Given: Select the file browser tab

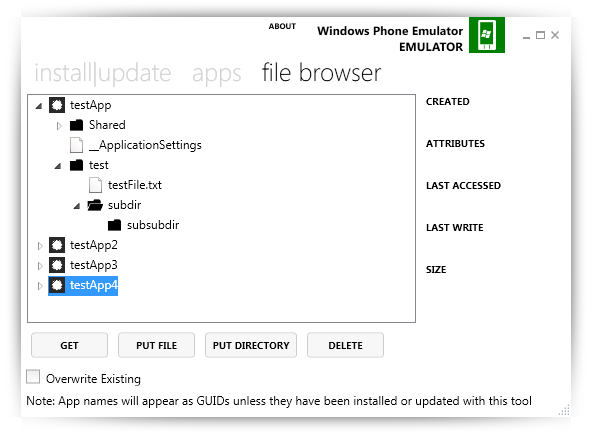Looking at the screenshot, I should pyautogui.click(x=322, y=73).
